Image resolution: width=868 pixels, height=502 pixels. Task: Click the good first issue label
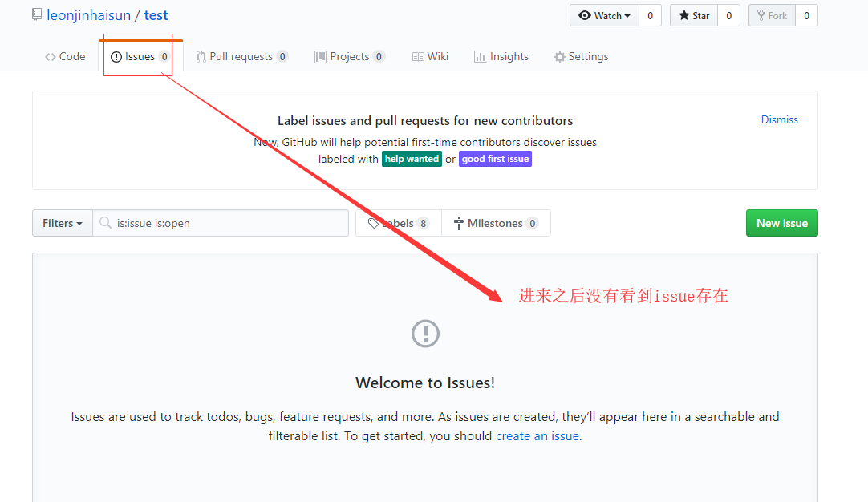tap(496, 159)
